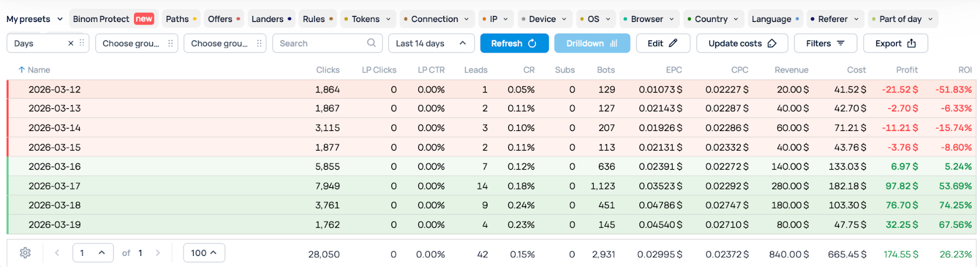Go to previous page arrow

point(57,253)
